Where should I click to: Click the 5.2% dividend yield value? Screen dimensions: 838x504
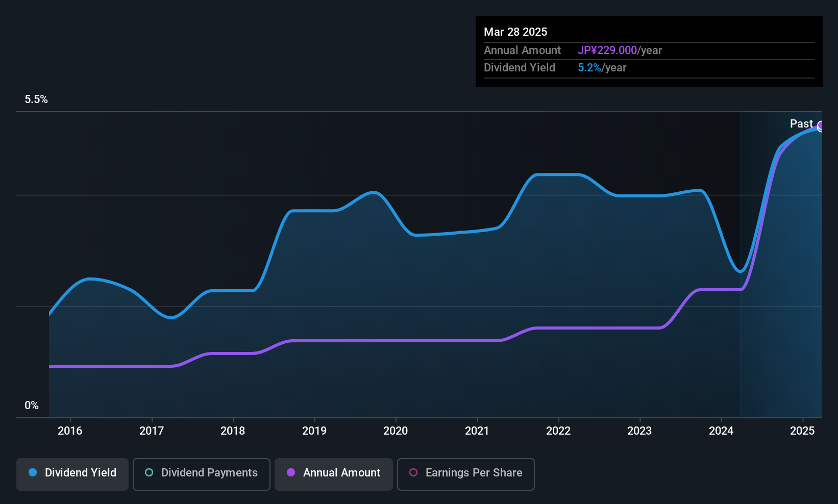tap(589, 67)
